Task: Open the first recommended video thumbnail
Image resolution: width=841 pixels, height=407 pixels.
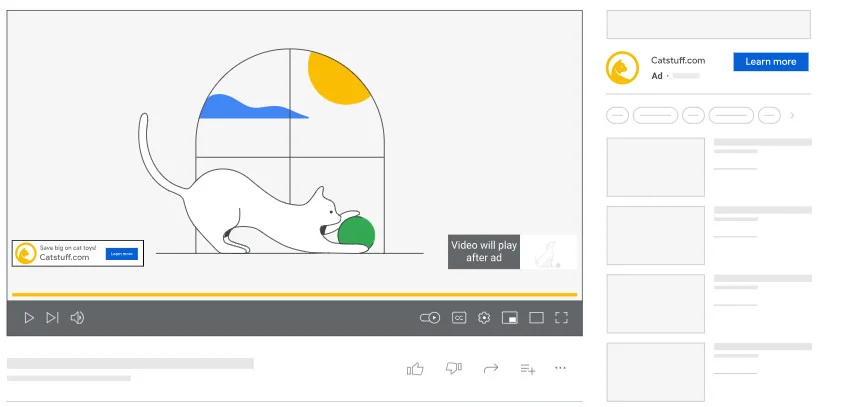Action: [655, 167]
